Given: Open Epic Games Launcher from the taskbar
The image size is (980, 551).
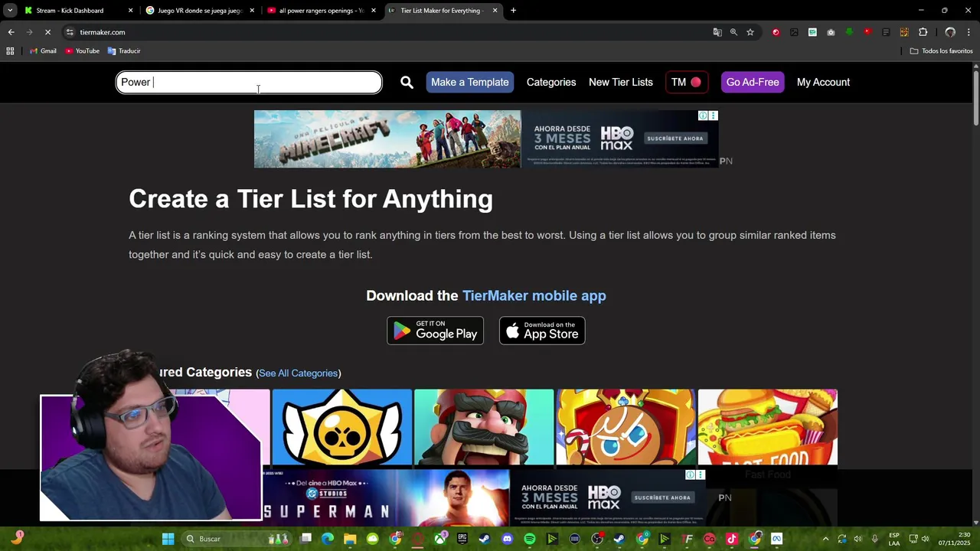Looking at the screenshot, I should click(x=462, y=539).
